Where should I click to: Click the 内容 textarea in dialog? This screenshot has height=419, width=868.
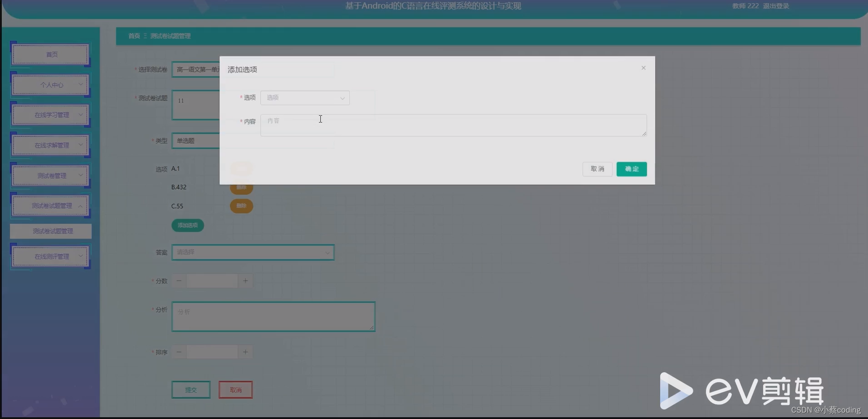tap(453, 125)
